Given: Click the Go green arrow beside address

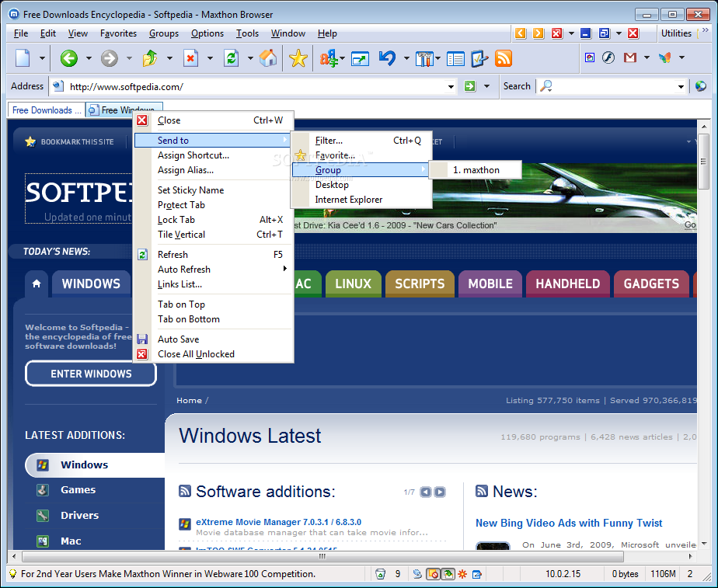Looking at the screenshot, I should tap(470, 86).
